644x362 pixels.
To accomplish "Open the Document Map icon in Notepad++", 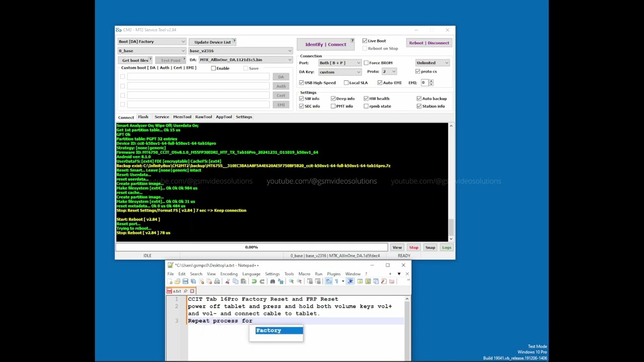I will pos(368,281).
